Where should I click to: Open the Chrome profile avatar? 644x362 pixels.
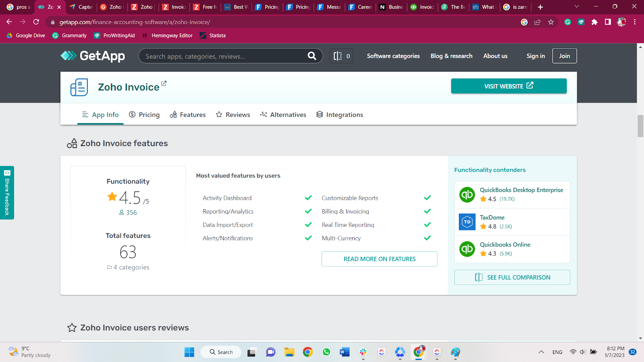[x=621, y=22]
